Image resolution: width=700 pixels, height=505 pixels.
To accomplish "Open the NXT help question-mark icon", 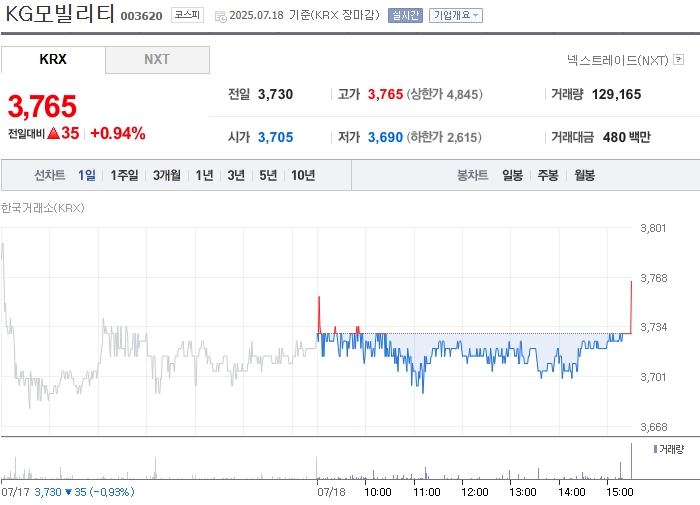I will coord(679,59).
